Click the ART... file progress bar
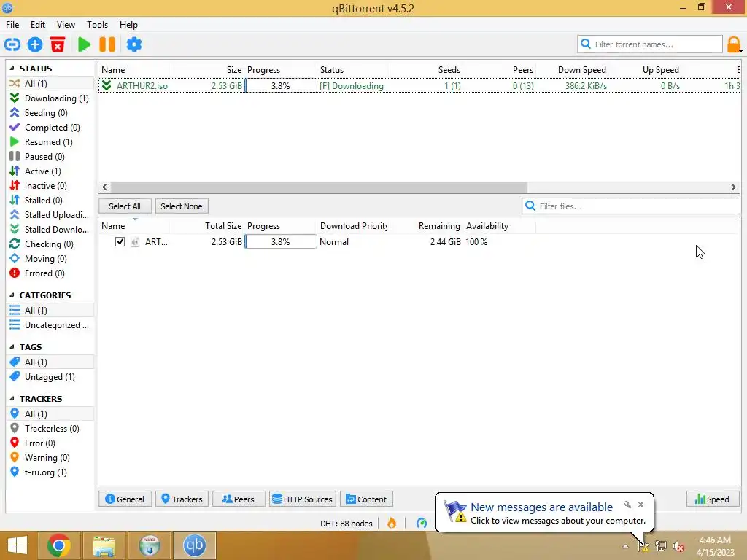The width and height of the screenshot is (747, 560). point(281,242)
